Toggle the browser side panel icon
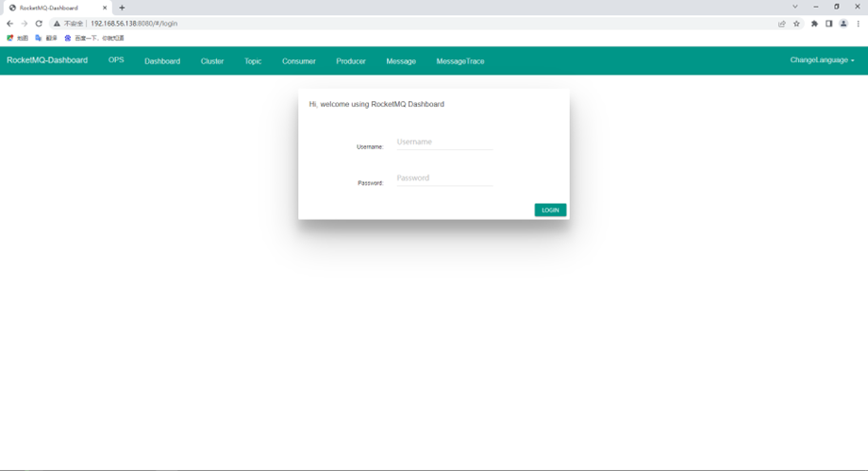This screenshot has height=471, width=868. click(828, 24)
